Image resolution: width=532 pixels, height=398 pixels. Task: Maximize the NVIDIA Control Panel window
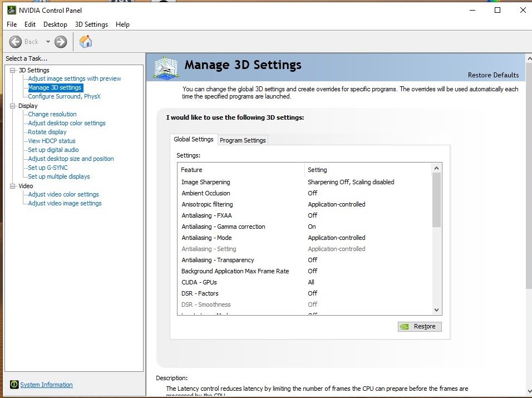(497, 10)
